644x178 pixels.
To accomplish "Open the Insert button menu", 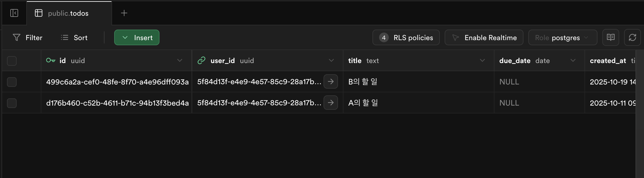I will 137,37.
